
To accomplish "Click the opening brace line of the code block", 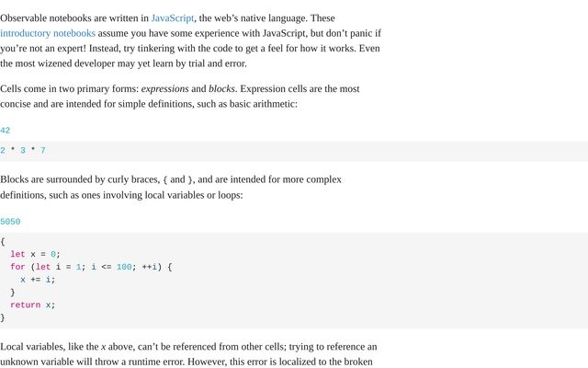I will point(3,241).
